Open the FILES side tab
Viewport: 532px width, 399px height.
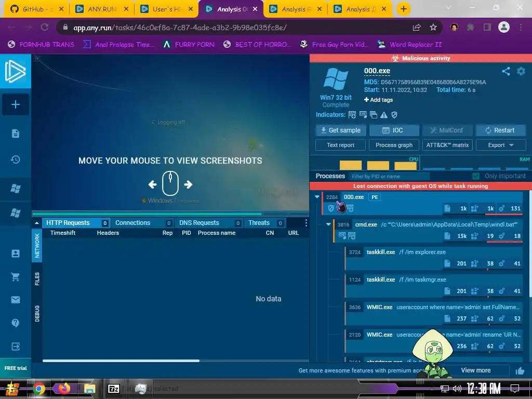pos(37,278)
